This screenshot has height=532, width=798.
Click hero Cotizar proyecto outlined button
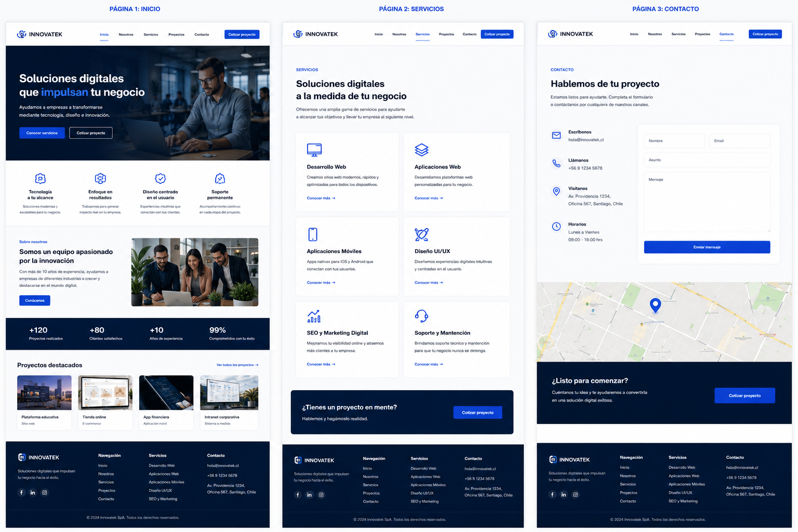(91, 133)
